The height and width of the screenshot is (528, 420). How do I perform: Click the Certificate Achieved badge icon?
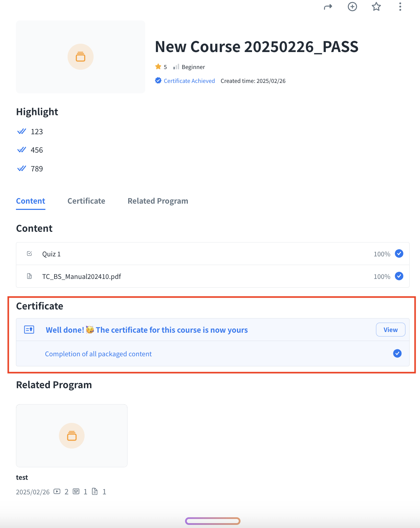point(158,80)
